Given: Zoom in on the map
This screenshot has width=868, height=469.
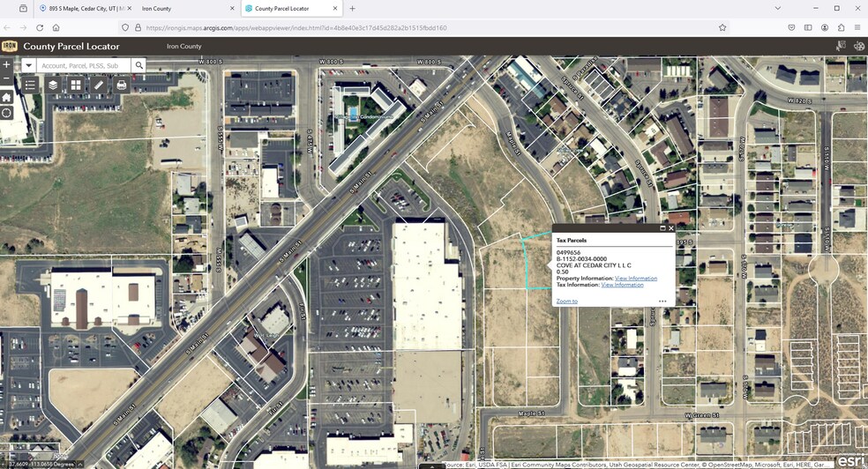Looking at the screenshot, I should coord(7,65).
